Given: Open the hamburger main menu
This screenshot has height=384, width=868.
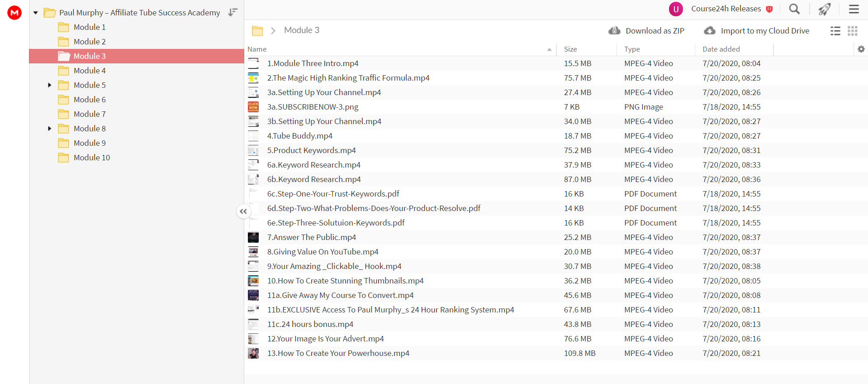Looking at the screenshot, I should point(854,9).
